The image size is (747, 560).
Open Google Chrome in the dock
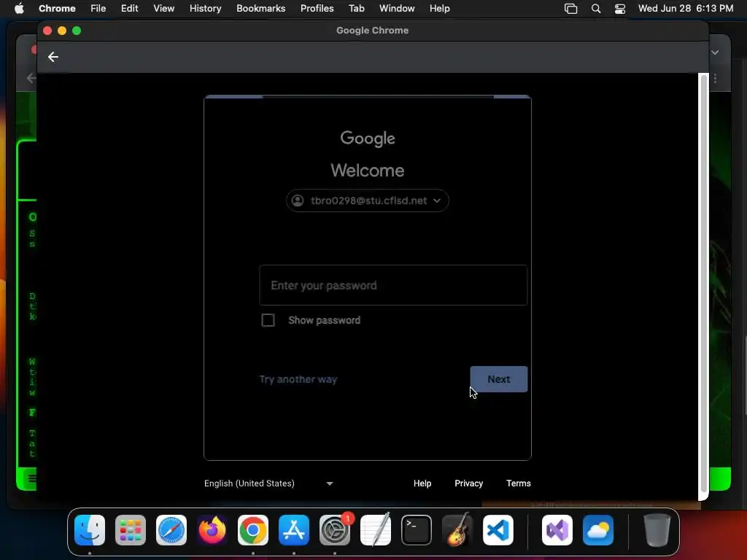pos(253,530)
